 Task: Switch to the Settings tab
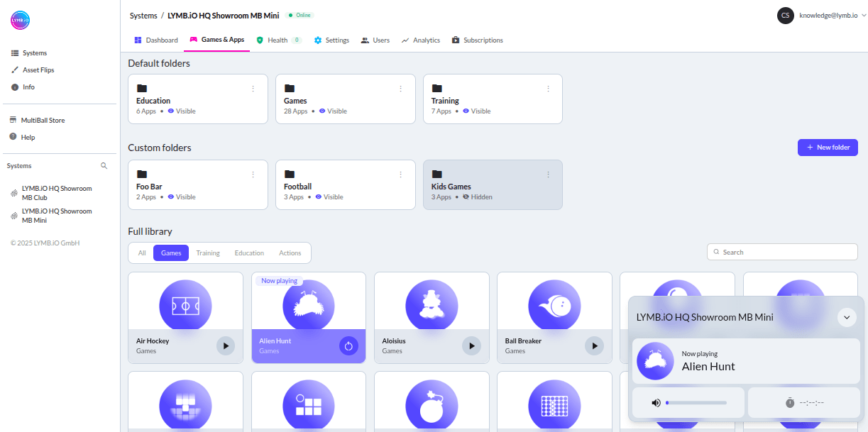tap(331, 40)
